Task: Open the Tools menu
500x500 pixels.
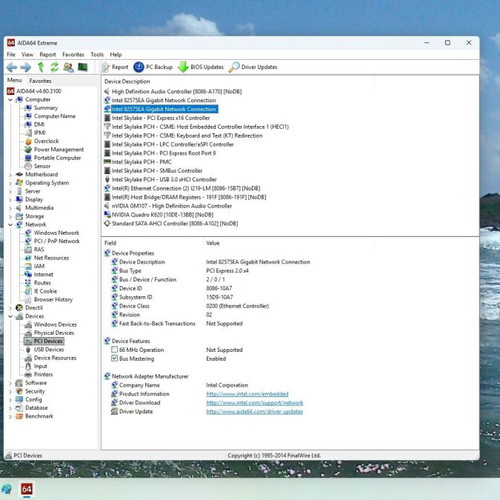Action: click(x=97, y=54)
